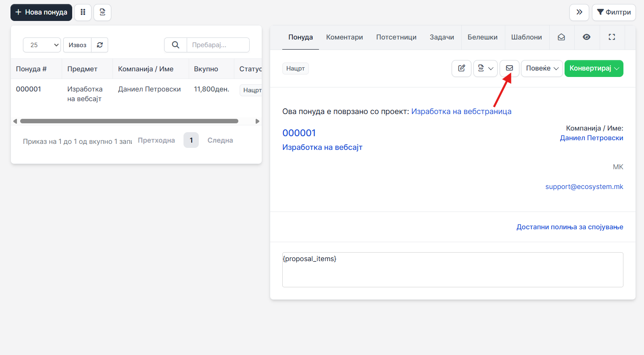Click the eye view-proposal icon
Screen dimensions: 644x355
(x=586, y=37)
